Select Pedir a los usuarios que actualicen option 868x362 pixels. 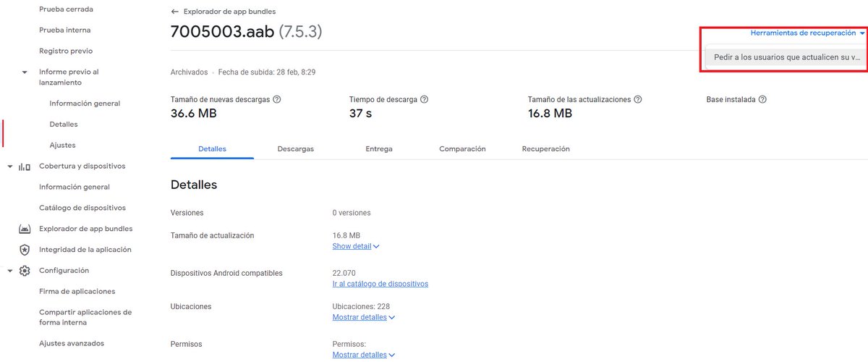(786, 57)
